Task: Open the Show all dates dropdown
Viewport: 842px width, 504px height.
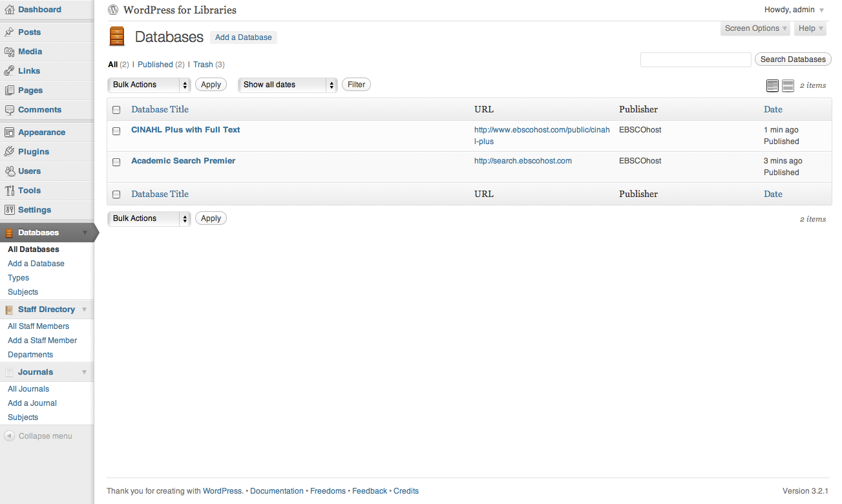Action: 288,85
